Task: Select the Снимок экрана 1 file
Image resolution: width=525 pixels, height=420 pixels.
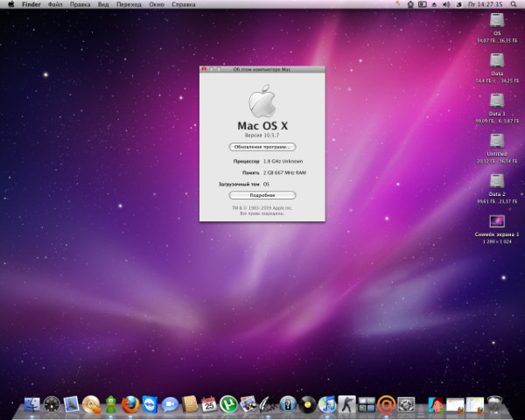Action: [497, 221]
